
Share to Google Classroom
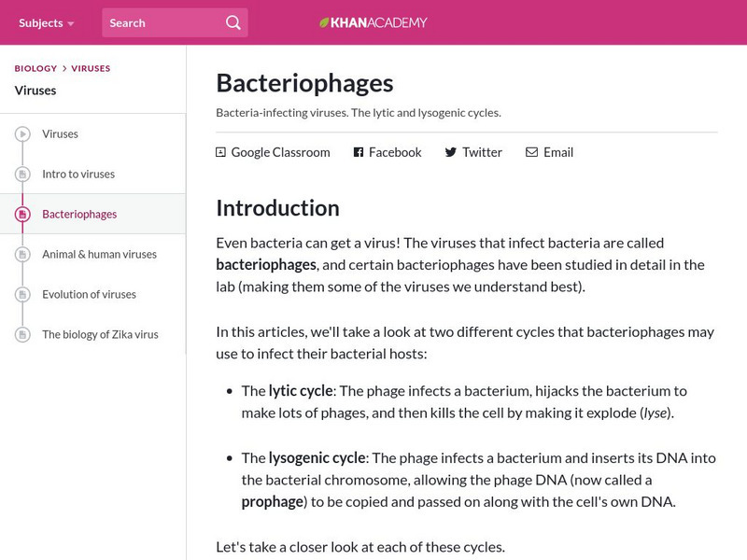[x=280, y=152]
